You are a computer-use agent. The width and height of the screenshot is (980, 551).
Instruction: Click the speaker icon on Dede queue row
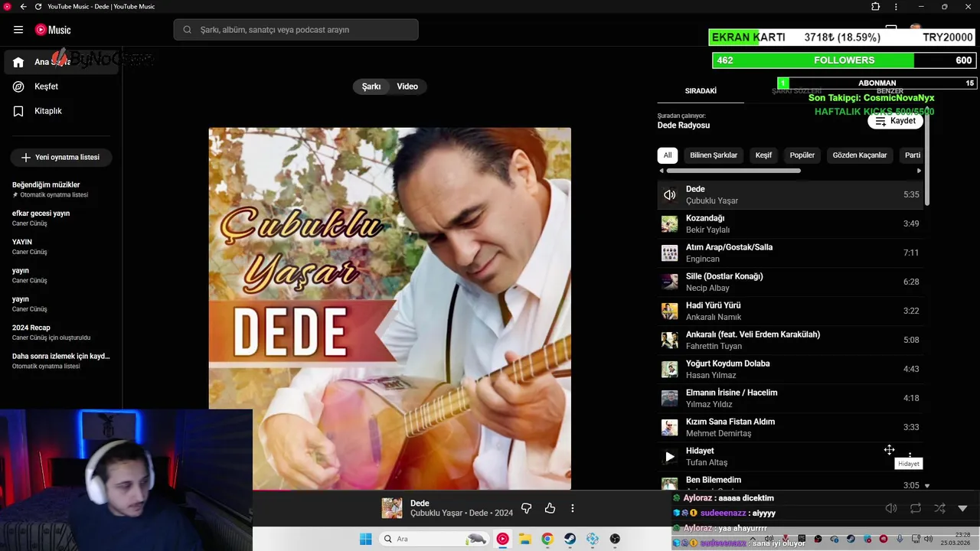click(670, 195)
